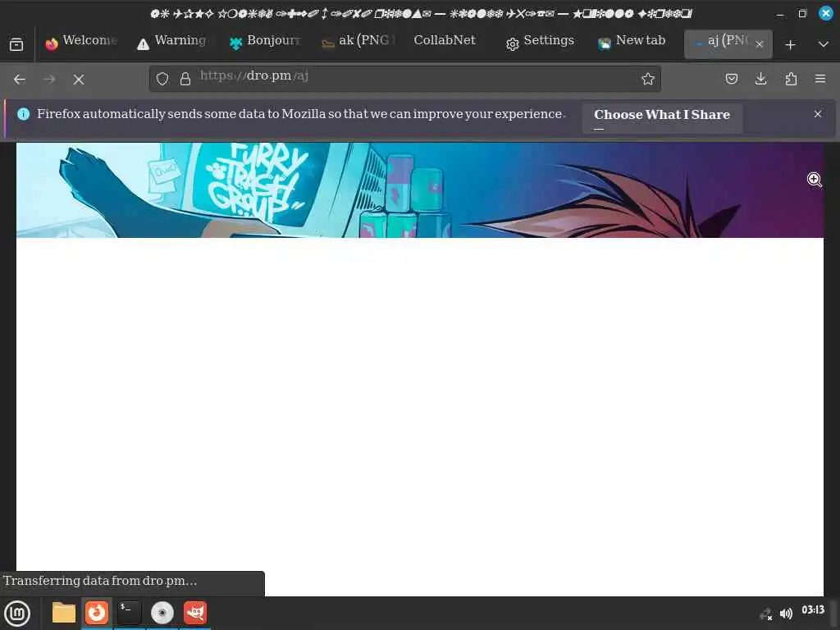Open the Firefox View icon in tab bar

[16, 44]
